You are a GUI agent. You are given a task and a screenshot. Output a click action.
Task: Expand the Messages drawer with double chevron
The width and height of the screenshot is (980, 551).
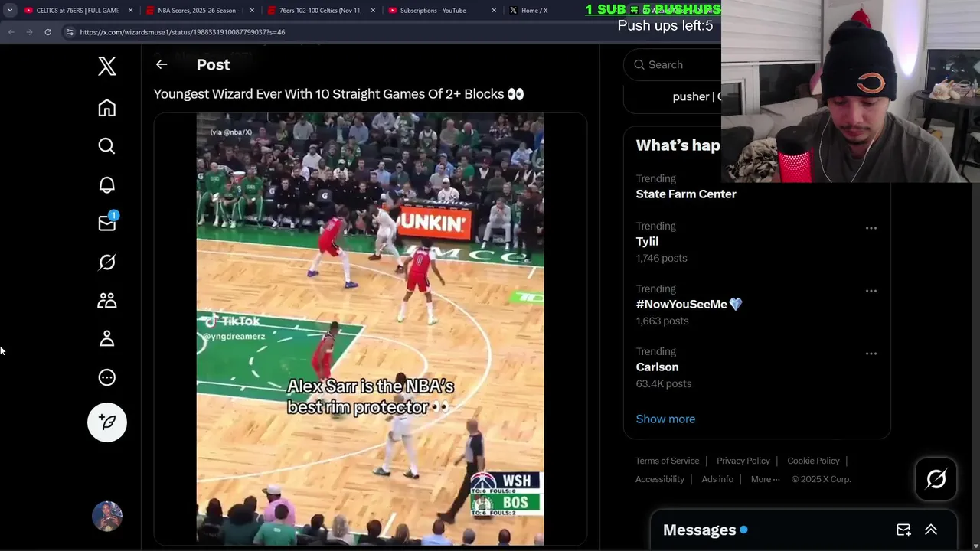point(931,530)
